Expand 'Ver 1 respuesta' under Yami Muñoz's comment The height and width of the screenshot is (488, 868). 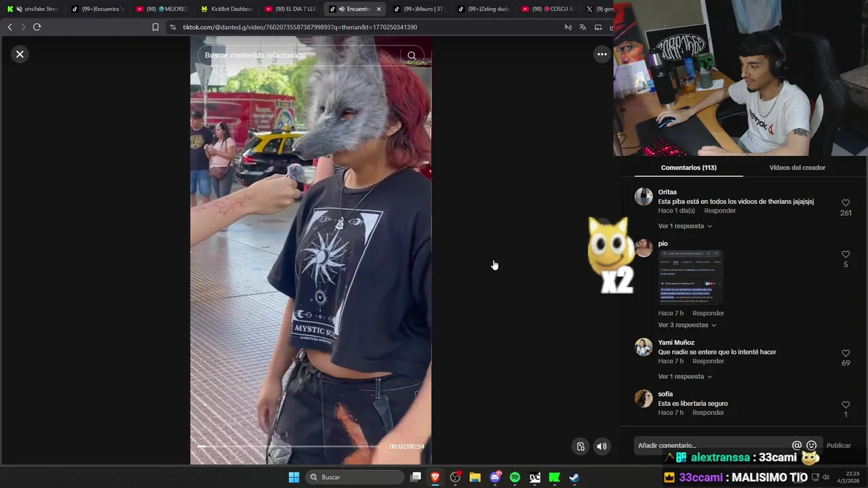pyautogui.click(x=685, y=376)
